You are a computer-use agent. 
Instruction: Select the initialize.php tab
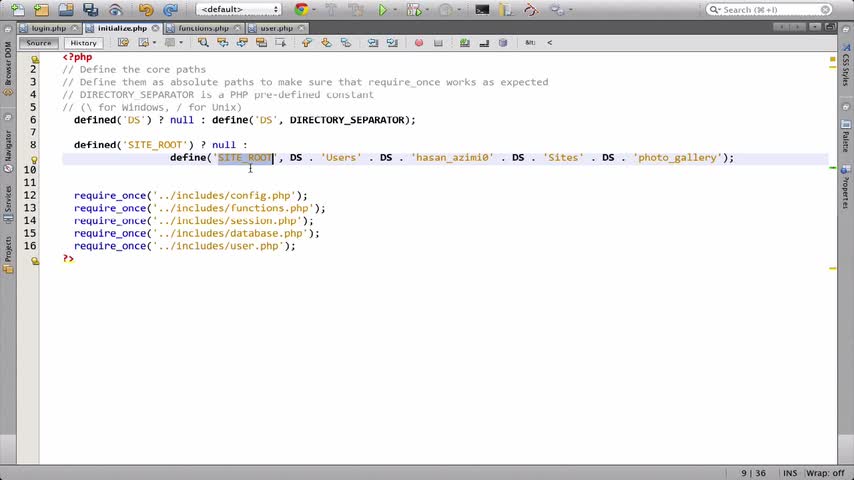[123, 28]
